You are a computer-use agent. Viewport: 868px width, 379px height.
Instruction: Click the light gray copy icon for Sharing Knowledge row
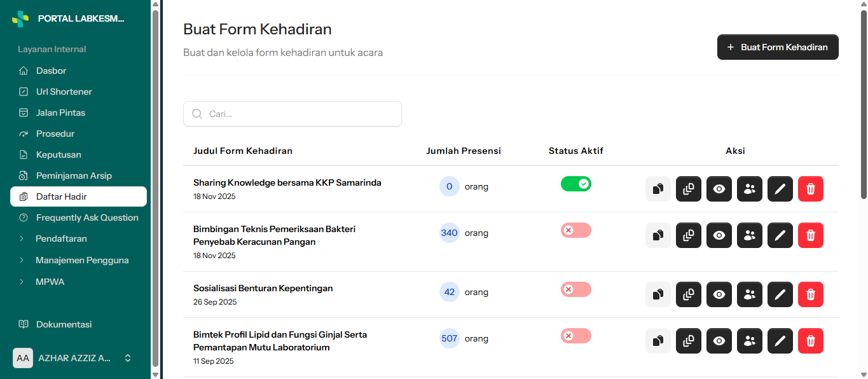(x=658, y=189)
